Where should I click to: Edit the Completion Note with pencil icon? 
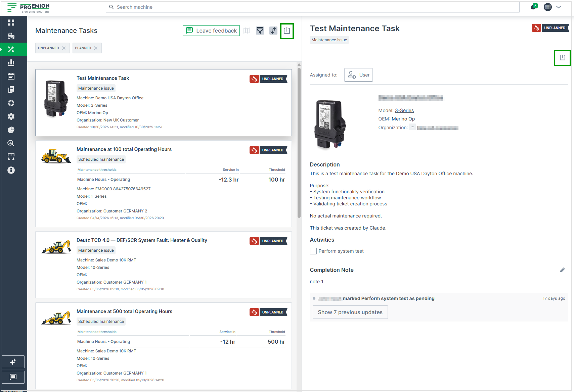[562, 270]
